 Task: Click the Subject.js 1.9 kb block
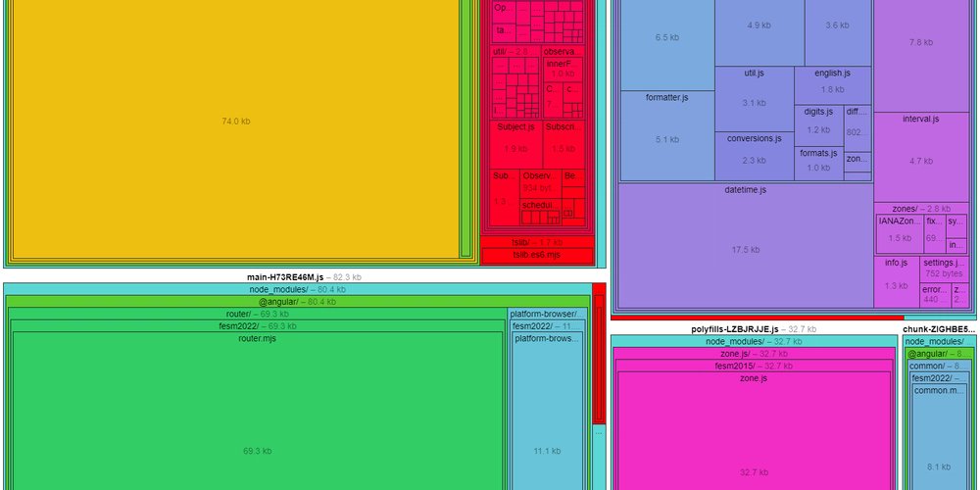click(515, 144)
